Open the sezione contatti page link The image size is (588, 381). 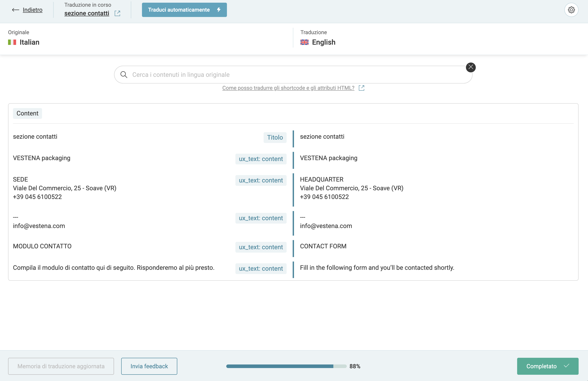(x=87, y=13)
